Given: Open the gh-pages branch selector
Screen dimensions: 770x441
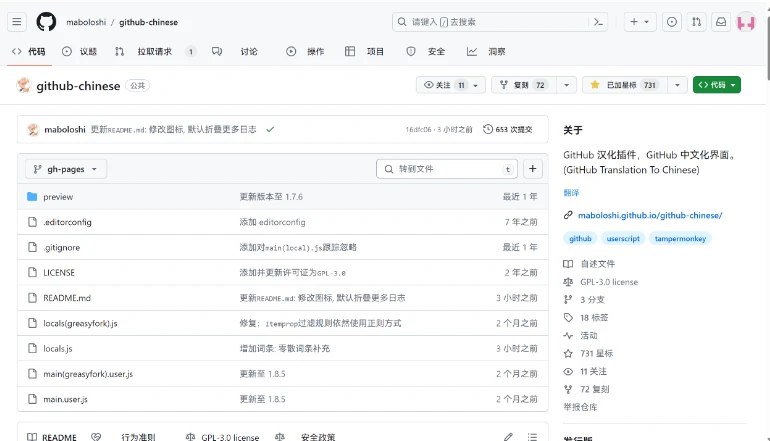Looking at the screenshot, I should (66, 169).
